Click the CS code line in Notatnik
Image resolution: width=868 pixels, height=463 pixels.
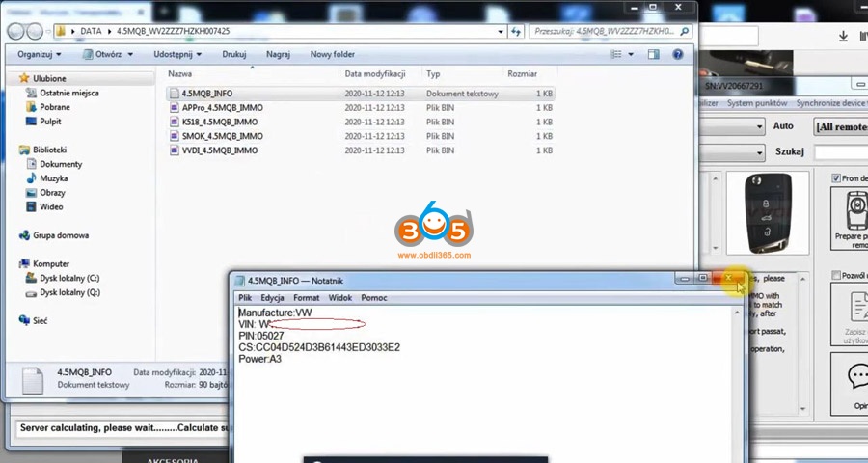(319, 347)
